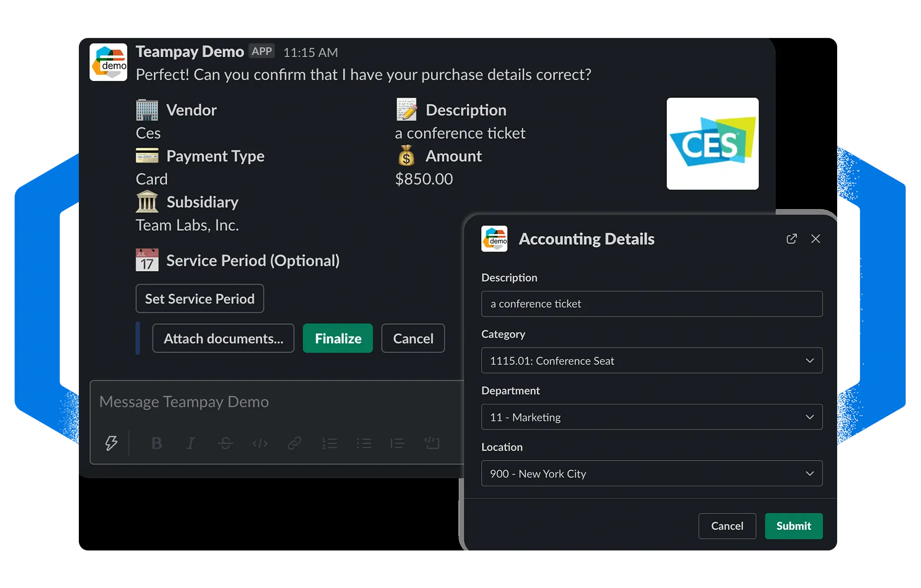Viewport: 921px width, 588px height.
Task: Click the Teampay Demo sender name
Action: (x=190, y=52)
